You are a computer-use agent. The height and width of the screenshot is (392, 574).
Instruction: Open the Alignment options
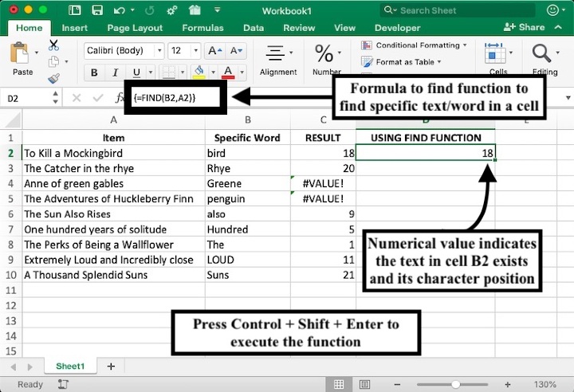pyautogui.click(x=278, y=60)
